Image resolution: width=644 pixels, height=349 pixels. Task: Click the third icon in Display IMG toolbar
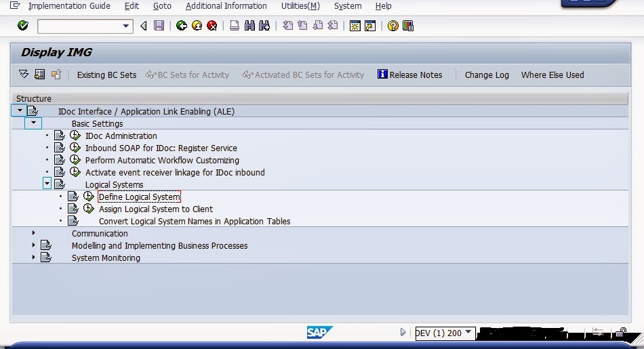56,75
